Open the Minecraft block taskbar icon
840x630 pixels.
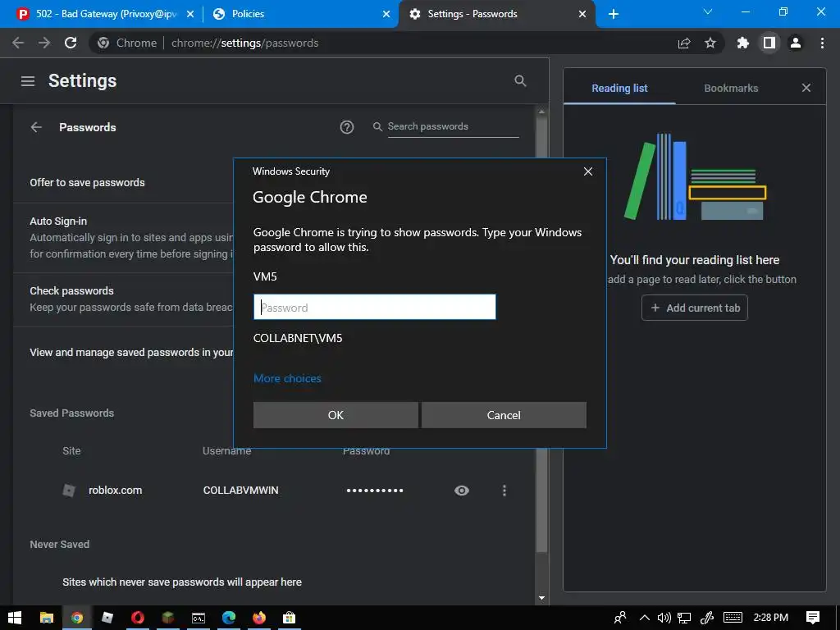[167, 618]
